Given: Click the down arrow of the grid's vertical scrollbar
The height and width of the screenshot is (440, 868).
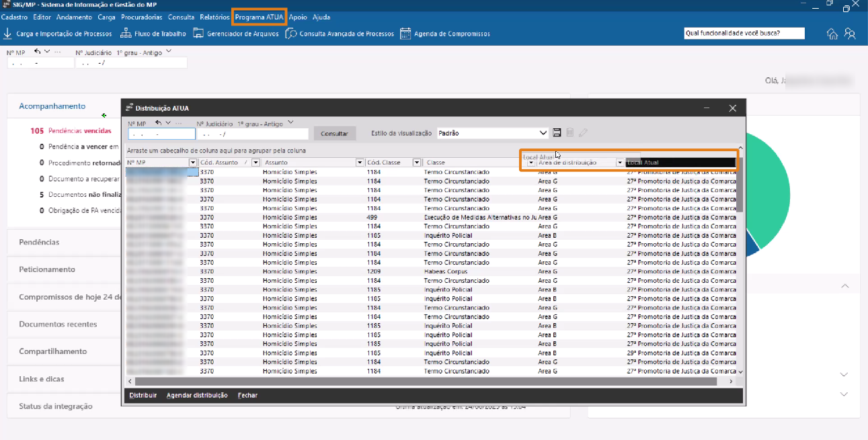Looking at the screenshot, I should pos(740,371).
